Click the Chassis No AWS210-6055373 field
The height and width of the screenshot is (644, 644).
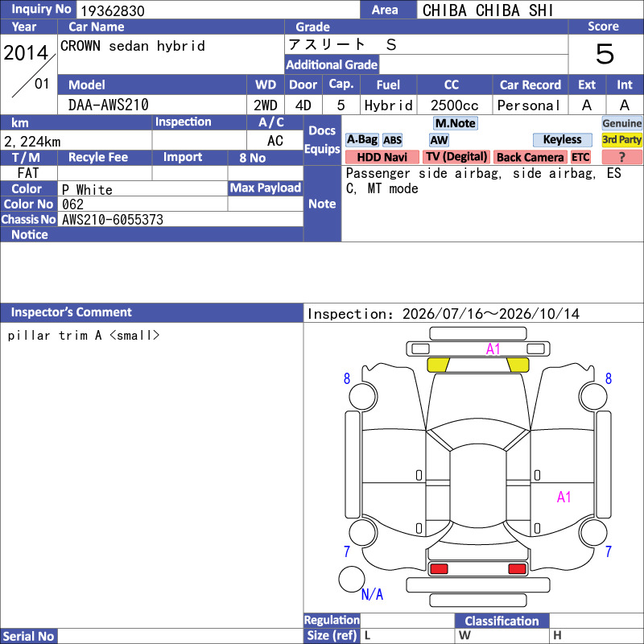click(x=180, y=219)
